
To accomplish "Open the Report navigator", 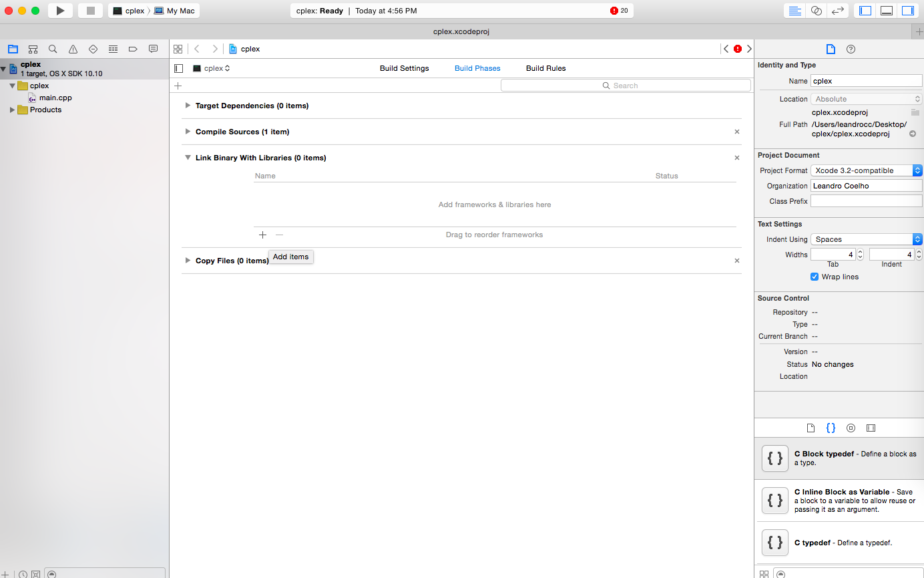I will pyautogui.click(x=153, y=49).
